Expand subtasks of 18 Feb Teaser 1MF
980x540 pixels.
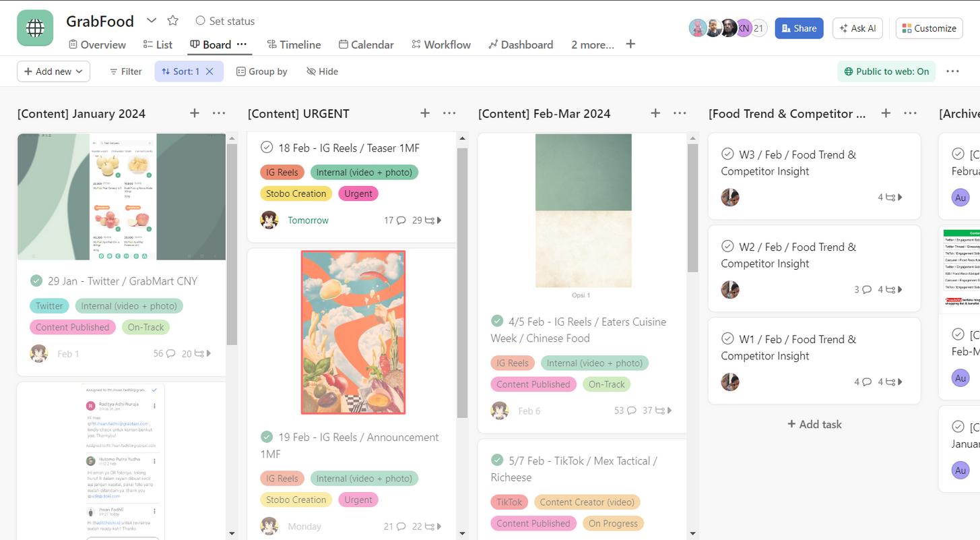(427, 220)
